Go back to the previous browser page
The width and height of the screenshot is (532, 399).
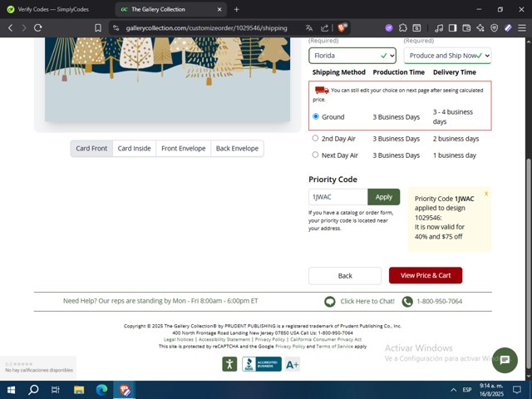click(10, 27)
